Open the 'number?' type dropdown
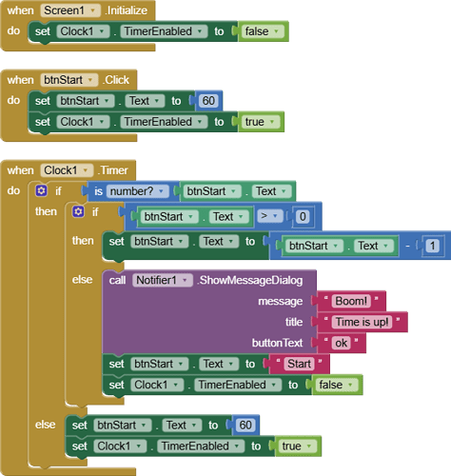Screen dimensions: 451x476 (137, 191)
